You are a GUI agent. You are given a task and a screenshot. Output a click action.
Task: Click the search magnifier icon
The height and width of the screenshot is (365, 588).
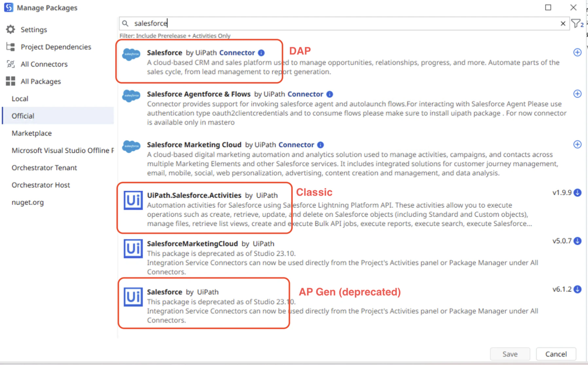125,23
